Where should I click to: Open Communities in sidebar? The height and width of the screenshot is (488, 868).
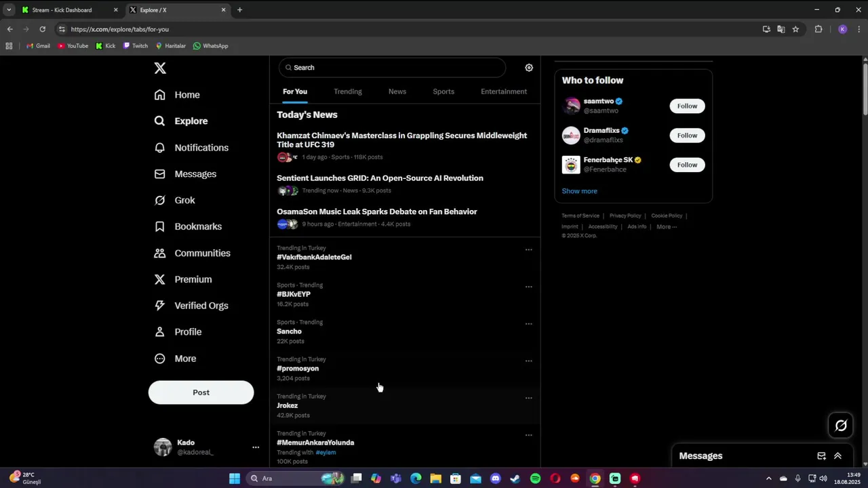tap(192, 253)
